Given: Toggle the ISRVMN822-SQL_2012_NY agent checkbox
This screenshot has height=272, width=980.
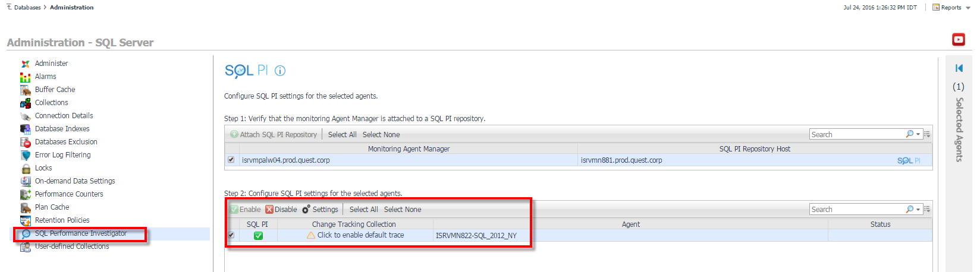Looking at the screenshot, I should pos(231,235).
